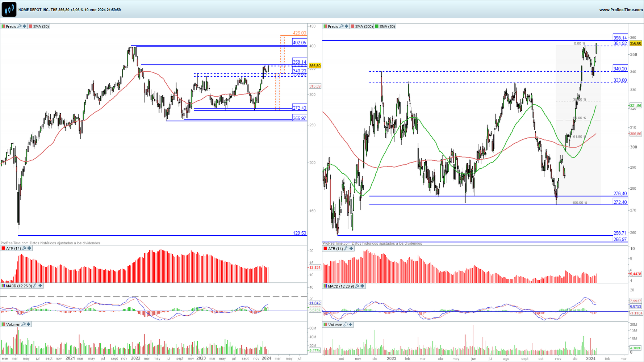The height and width of the screenshot is (362, 644).
Task: Open left ATR (14) wrench settings
Action: (24, 248)
